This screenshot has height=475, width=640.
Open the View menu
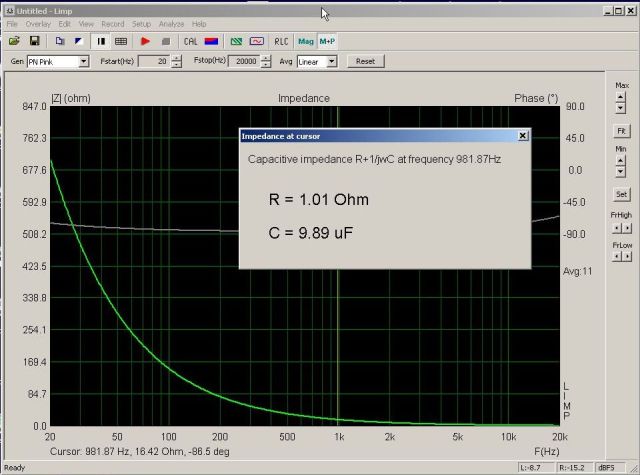click(86, 24)
